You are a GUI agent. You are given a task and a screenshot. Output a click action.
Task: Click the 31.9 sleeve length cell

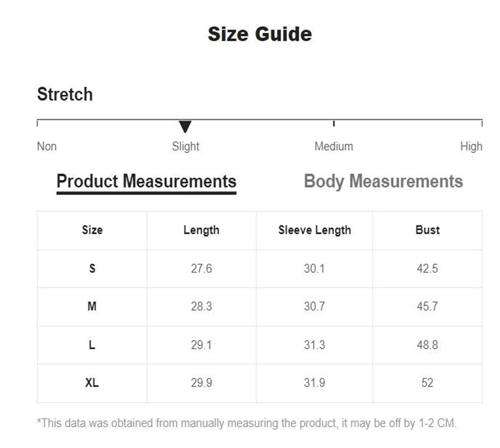[x=315, y=383]
